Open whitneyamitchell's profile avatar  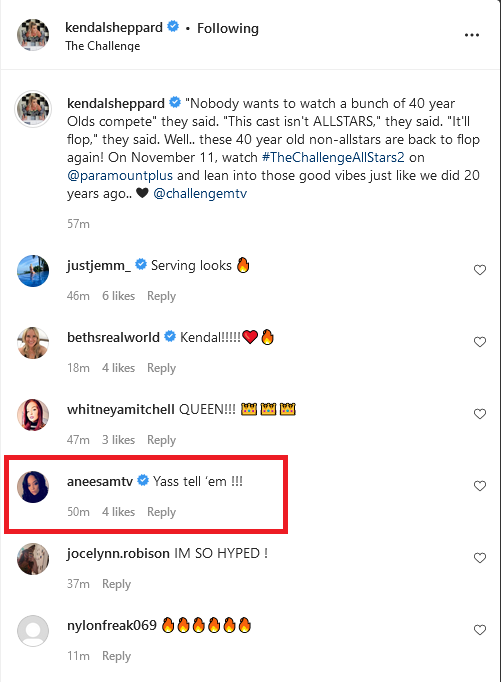click(33, 415)
